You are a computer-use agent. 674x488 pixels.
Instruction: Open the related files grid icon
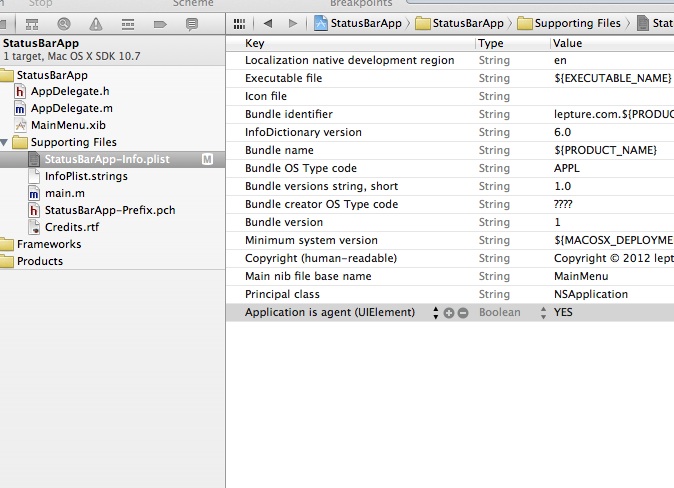[239, 24]
